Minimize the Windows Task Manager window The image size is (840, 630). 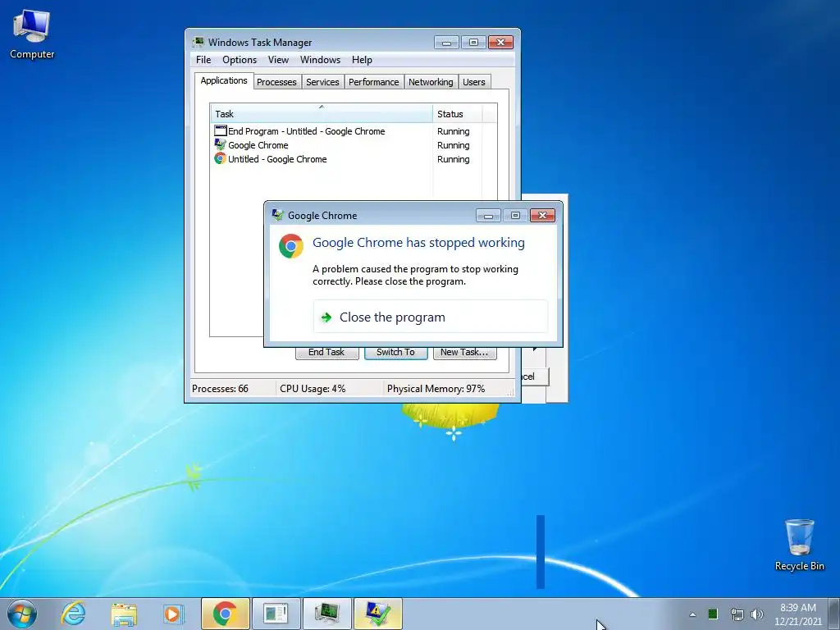click(446, 43)
